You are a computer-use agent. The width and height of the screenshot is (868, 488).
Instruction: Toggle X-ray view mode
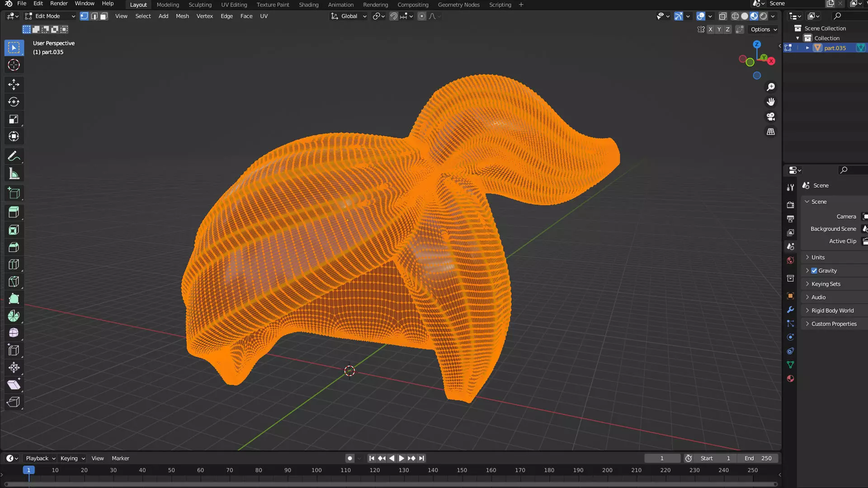click(722, 16)
